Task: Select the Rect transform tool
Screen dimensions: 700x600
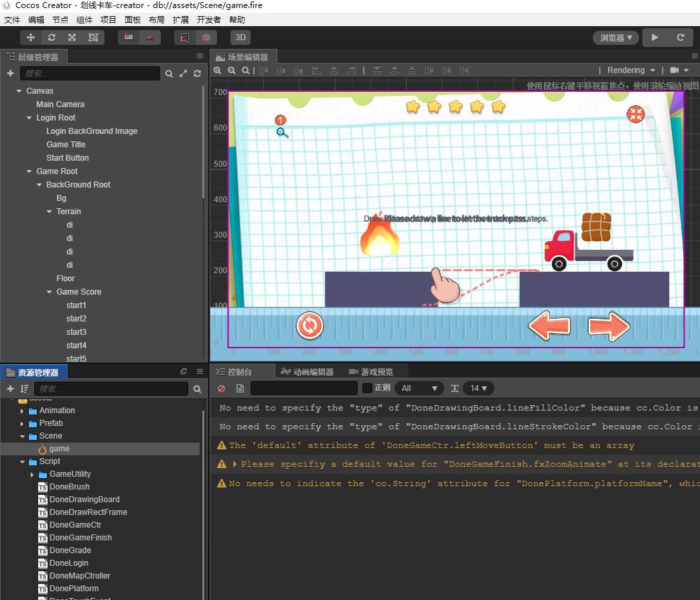Action: point(93,37)
